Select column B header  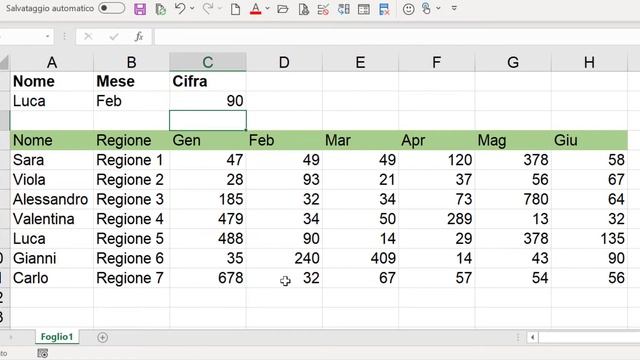(x=131, y=62)
